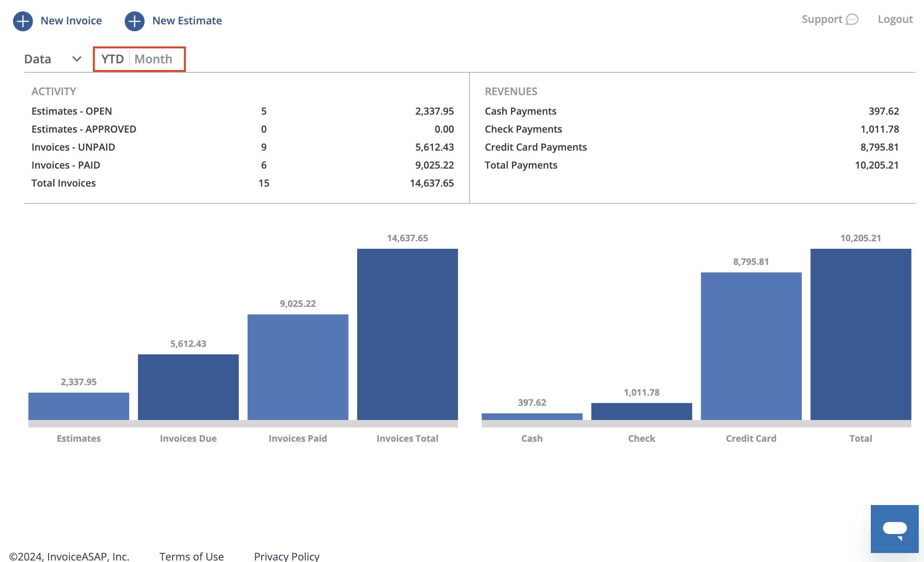
Task: Click the Credit Card axis label
Action: coord(751,438)
